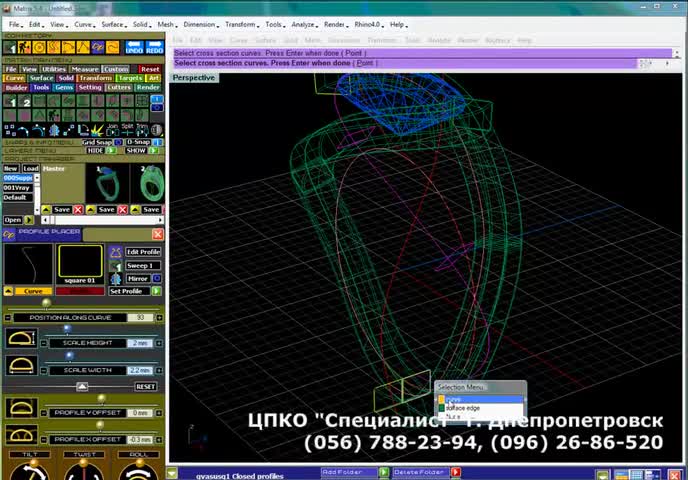The width and height of the screenshot is (688, 480).
Task: Choose "surface edge" in the Selection Menu
Action: pyautogui.click(x=481, y=408)
